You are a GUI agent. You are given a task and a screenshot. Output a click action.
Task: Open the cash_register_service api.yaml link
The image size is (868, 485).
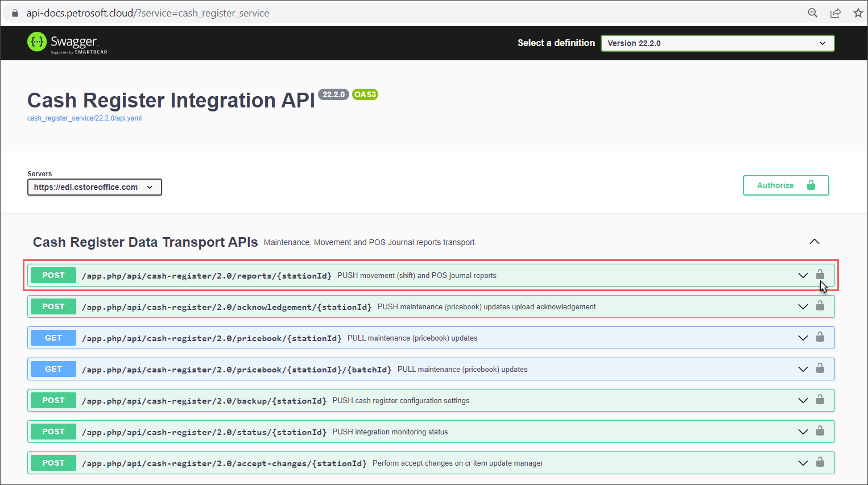point(84,118)
